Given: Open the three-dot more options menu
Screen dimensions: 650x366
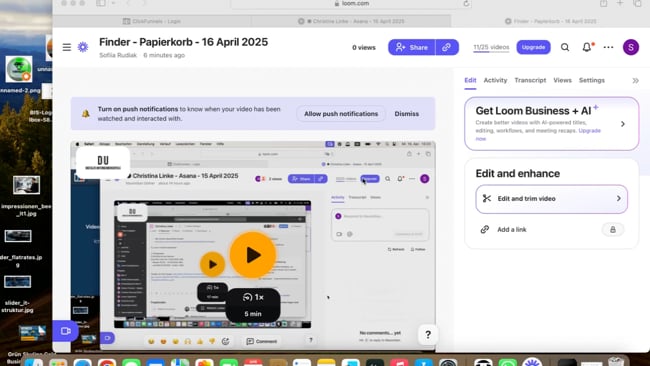Looking at the screenshot, I should pos(608,47).
